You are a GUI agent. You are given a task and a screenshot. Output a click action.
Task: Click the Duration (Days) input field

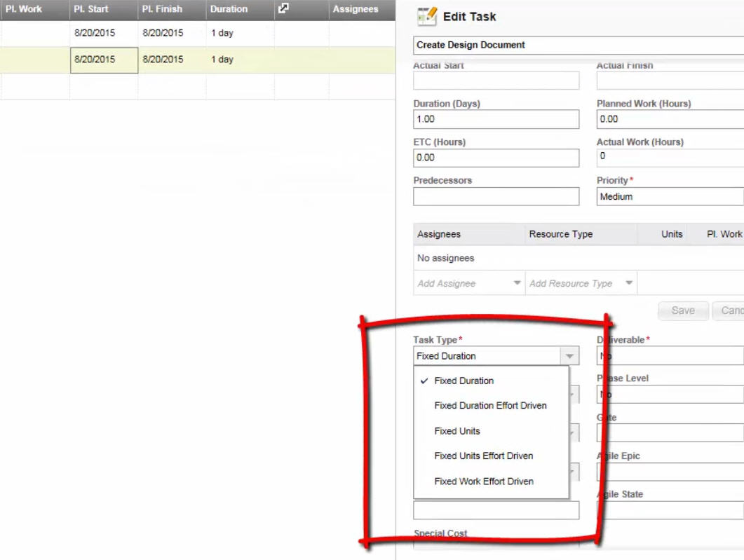496,119
